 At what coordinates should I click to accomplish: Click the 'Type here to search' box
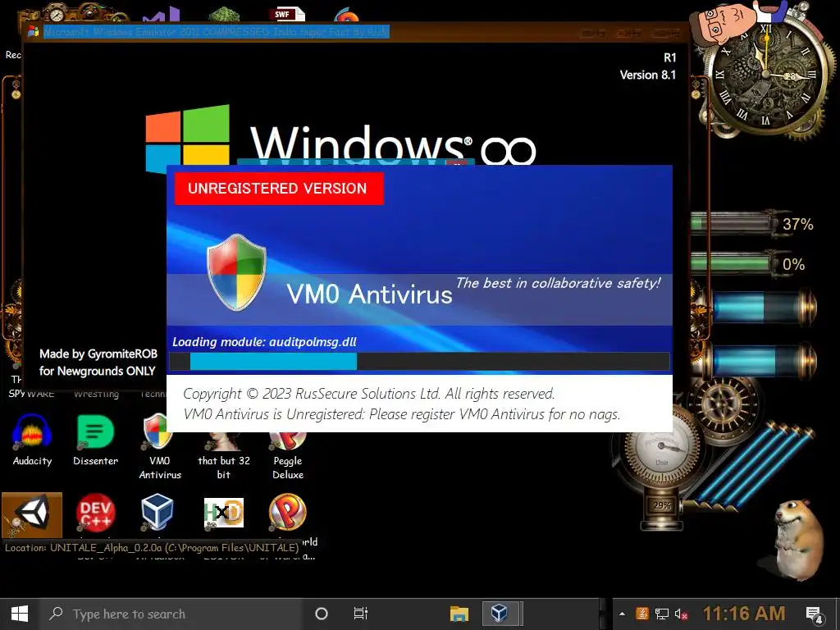click(x=171, y=614)
